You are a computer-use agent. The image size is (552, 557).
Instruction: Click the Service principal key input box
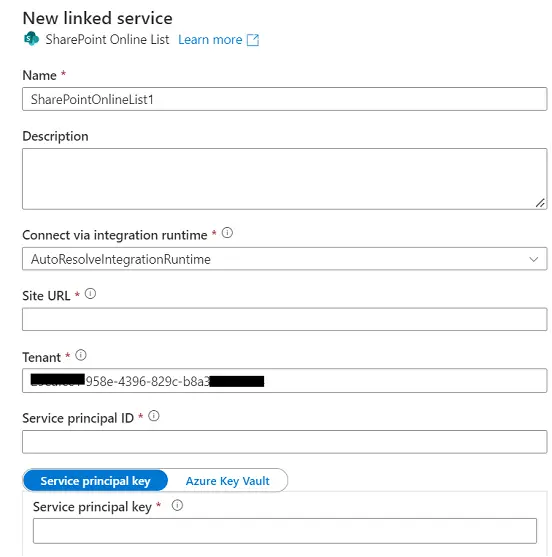pyautogui.click(x=285, y=531)
